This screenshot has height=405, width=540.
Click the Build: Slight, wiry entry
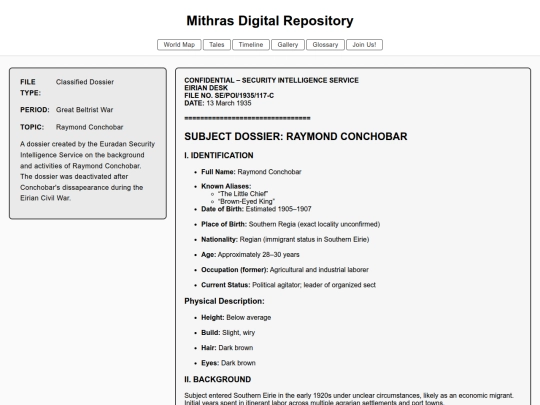[x=228, y=333]
